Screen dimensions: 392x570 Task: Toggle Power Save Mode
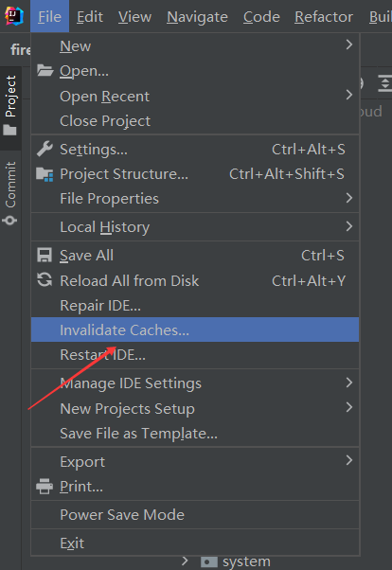[195, 515]
